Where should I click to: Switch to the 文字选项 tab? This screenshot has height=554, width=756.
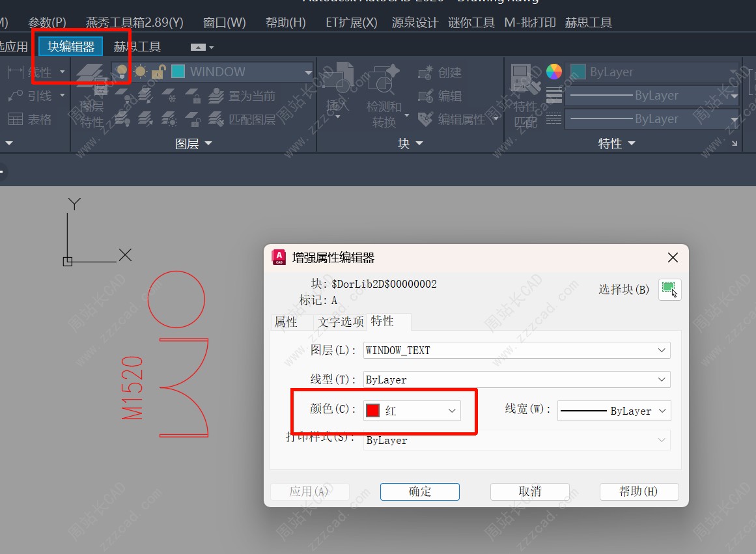[341, 322]
